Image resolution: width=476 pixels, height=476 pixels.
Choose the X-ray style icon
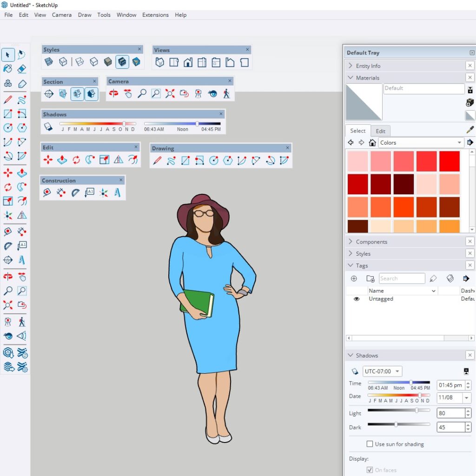[x=49, y=62]
